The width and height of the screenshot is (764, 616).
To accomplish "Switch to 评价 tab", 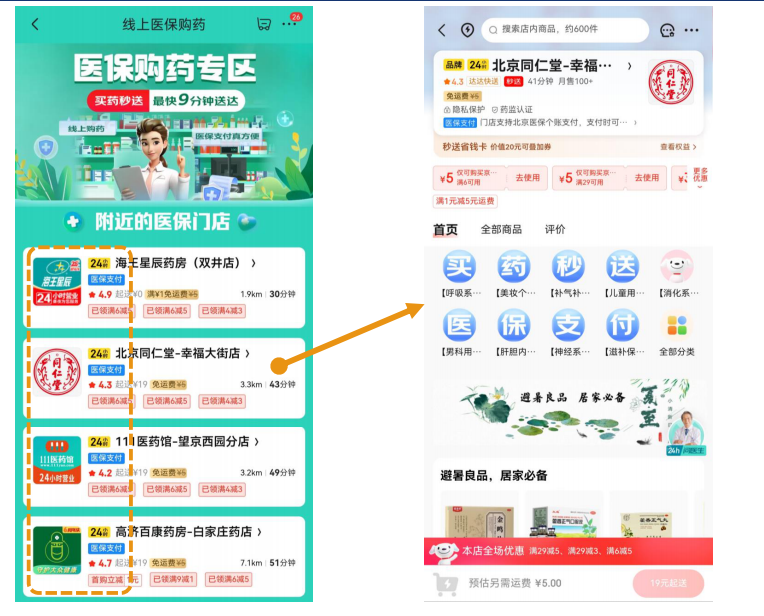I will click(554, 230).
